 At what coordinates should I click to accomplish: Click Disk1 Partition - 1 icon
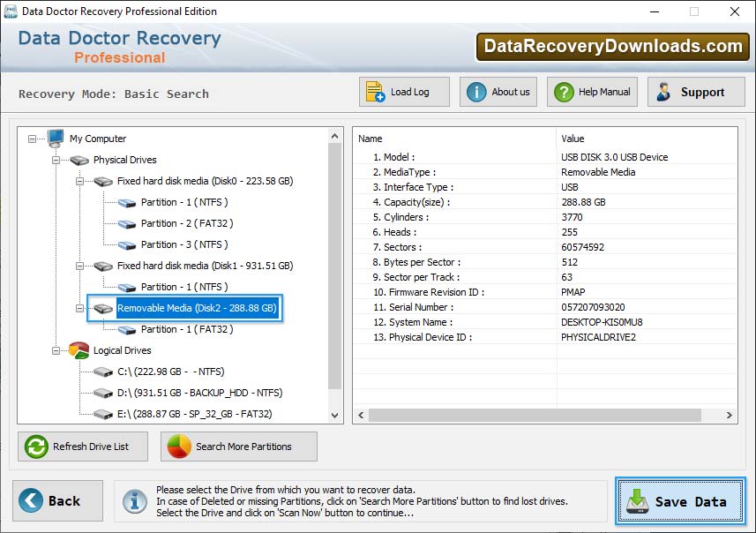coord(127,288)
